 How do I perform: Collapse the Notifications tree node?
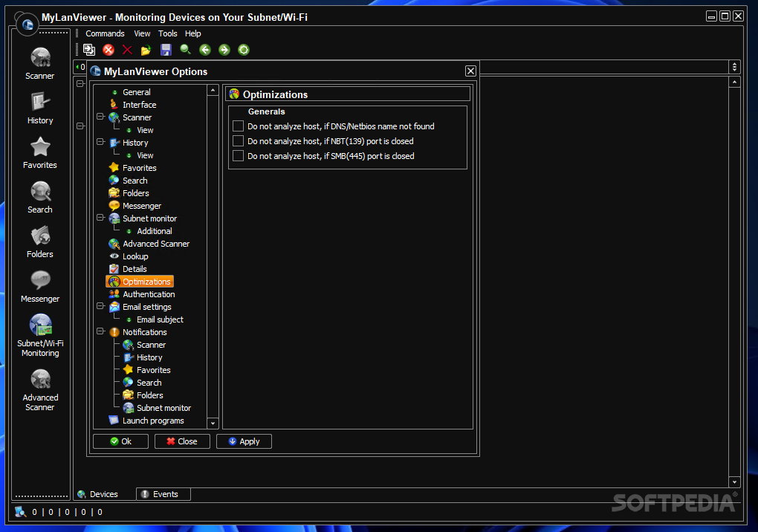[x=100, y=331]
